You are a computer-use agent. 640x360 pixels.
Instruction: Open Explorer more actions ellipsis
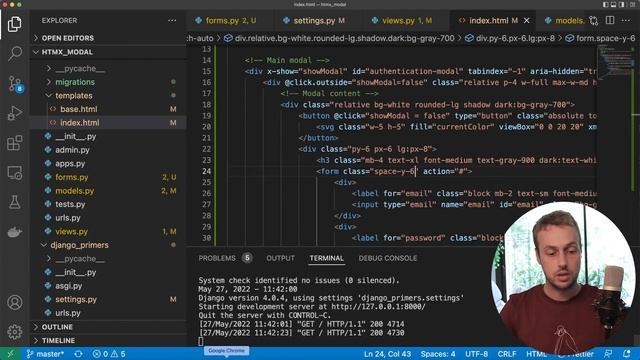[x=172, y=20]
